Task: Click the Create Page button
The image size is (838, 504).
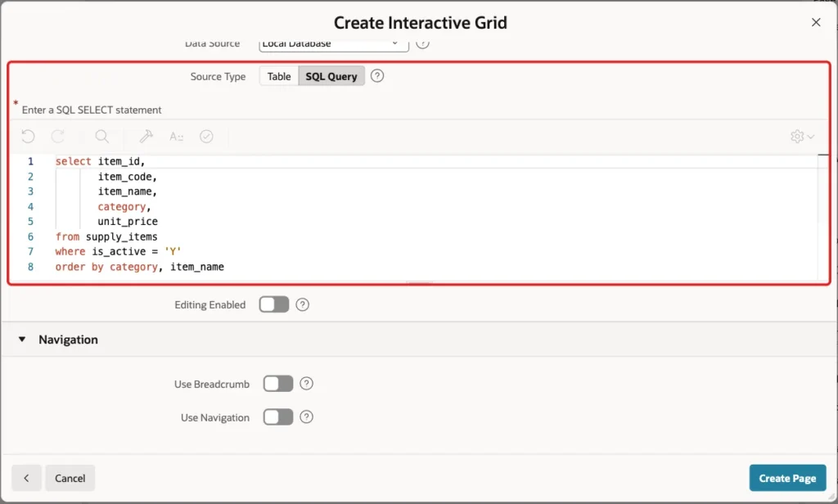Action: pos(787,478)
